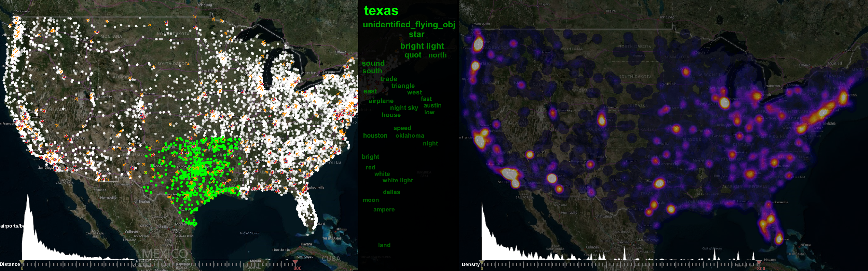The width and height of the screenshot is (868, 271).
Task: Click the airplane icon west of Salt Lake City
Action: [x=76, y=98]
